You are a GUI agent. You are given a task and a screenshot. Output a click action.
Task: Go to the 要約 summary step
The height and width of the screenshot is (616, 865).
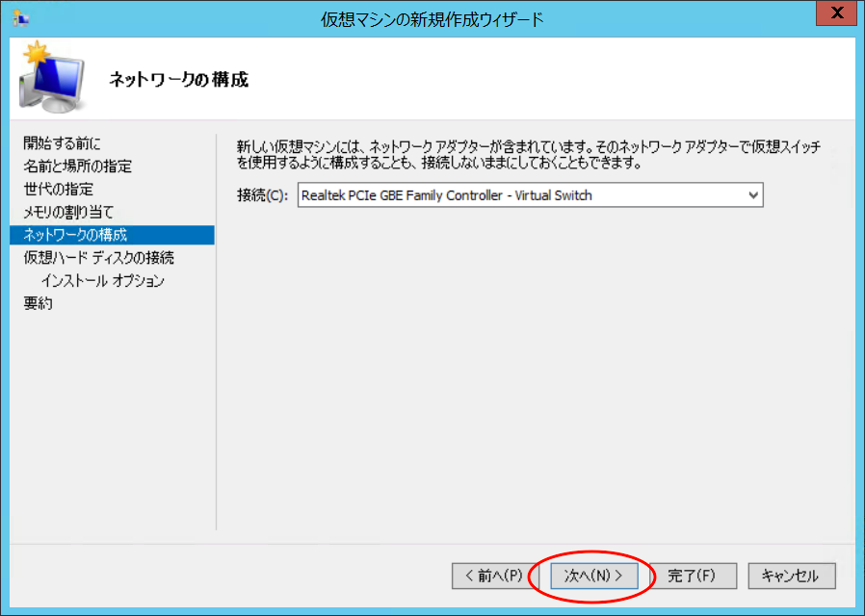39,303
